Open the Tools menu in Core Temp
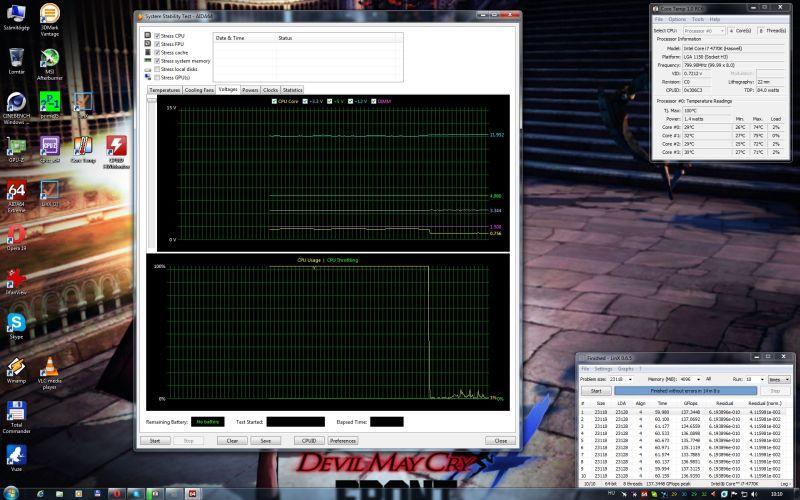Screen dimensions: 800x500 pyautogui.click(x=697, y=19)
